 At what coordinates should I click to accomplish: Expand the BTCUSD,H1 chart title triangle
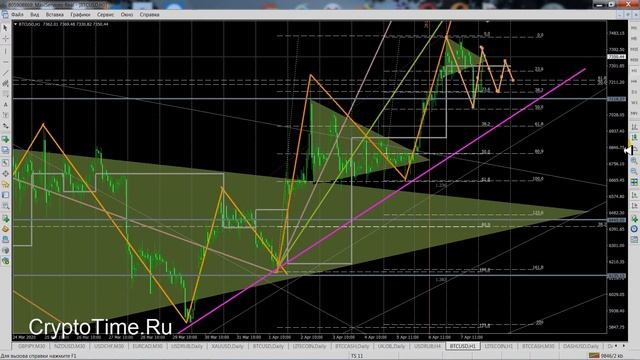16,24
